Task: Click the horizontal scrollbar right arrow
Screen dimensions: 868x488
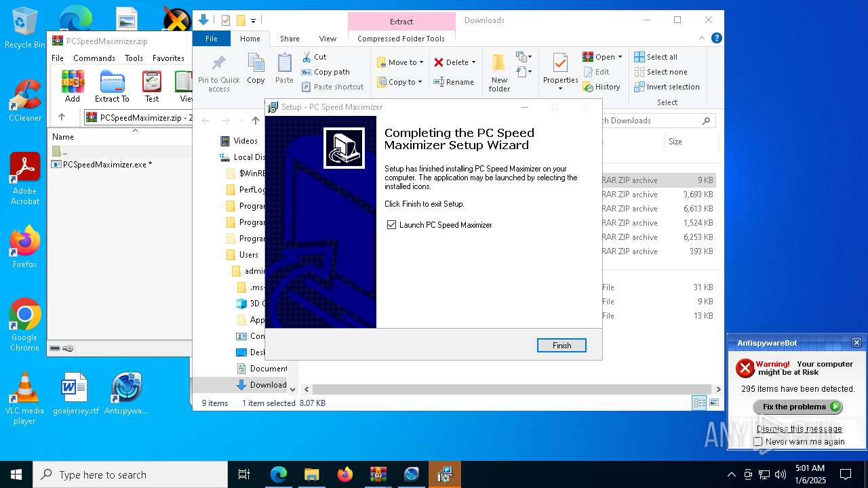Action: pos(718,389)
